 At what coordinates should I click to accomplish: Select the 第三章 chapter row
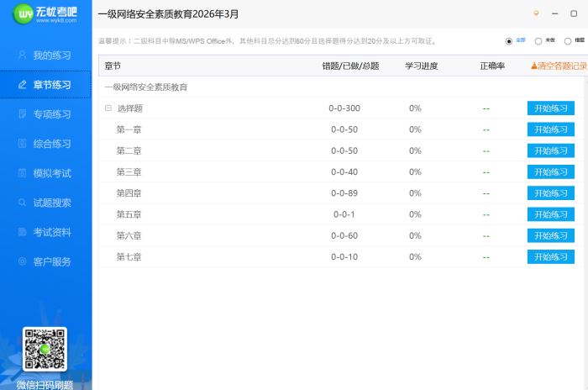(x=129, y=172)
